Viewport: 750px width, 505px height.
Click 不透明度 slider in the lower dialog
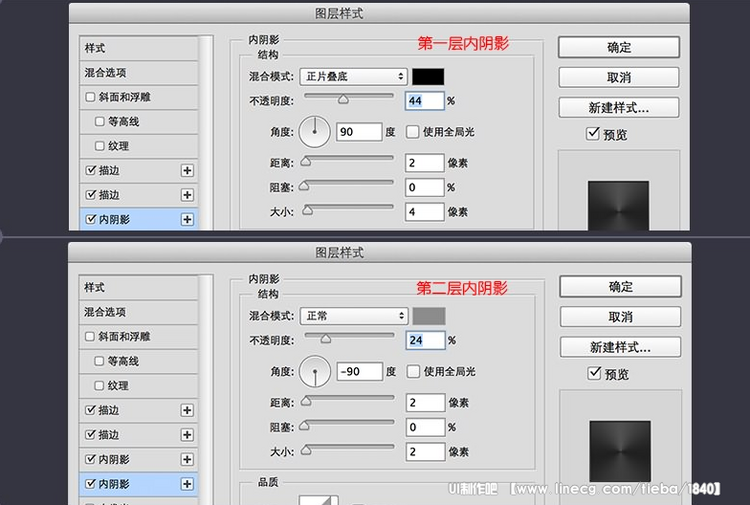(349, 338)
